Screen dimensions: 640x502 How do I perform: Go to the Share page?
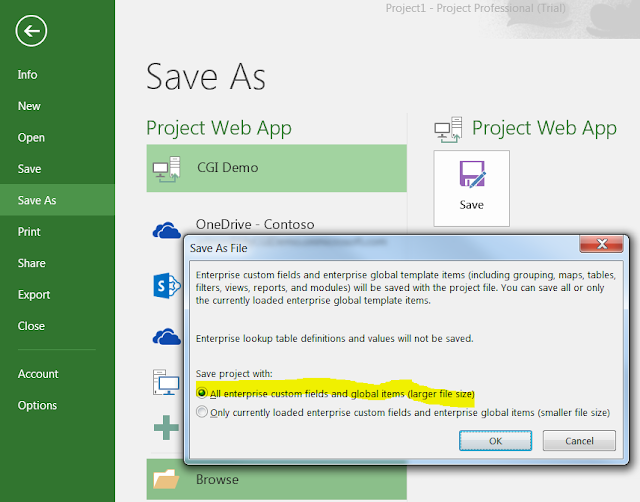click(x=31, y=263)
